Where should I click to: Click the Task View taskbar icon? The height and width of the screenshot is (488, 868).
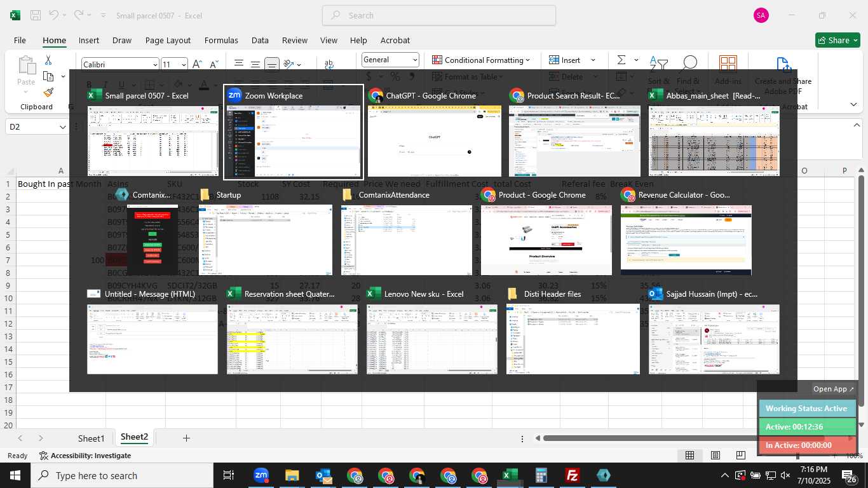tap(229, 475)
